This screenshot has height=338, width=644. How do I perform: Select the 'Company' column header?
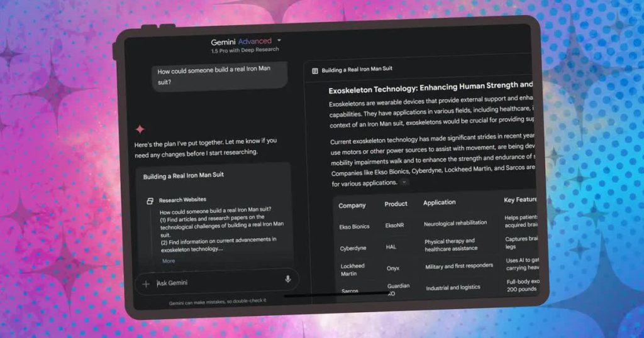tap(352, 205)
